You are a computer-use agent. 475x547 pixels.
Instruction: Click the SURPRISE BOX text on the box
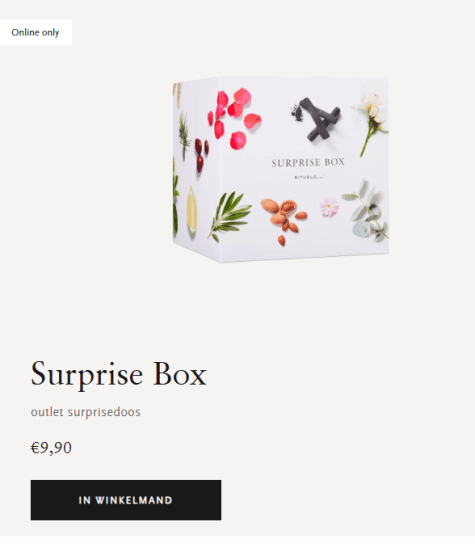click(308, 163)
